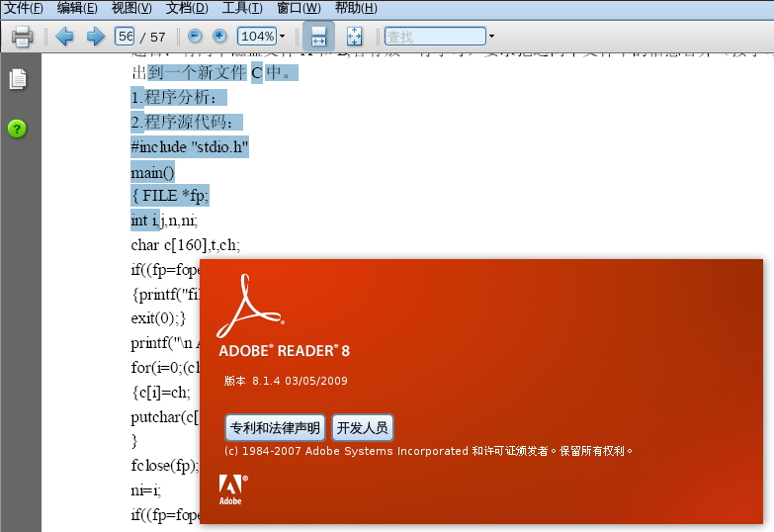
Task: Open the 视图(V) menu
Action: 131,8
